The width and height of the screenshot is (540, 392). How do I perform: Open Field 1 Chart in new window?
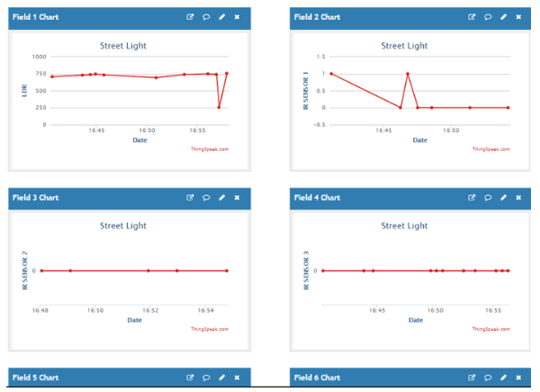tap(190, 17)
